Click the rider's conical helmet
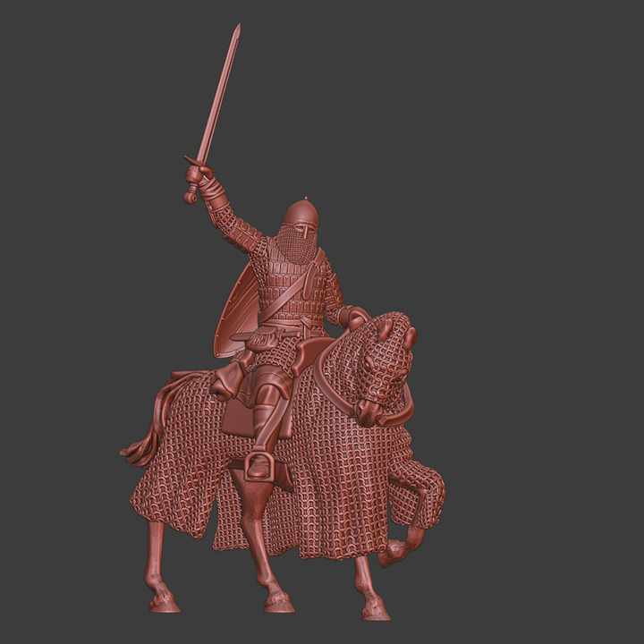Image resolution: width=644 pixels, height=644 pixels. 300,213
